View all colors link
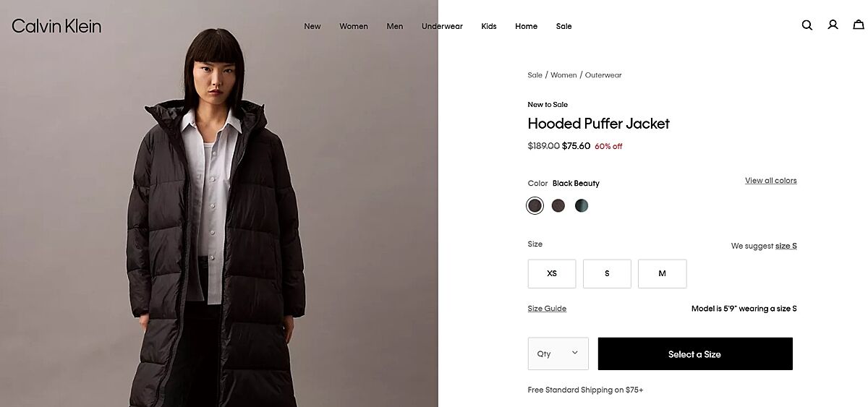 pyautogui.click(x=771, y=181)
